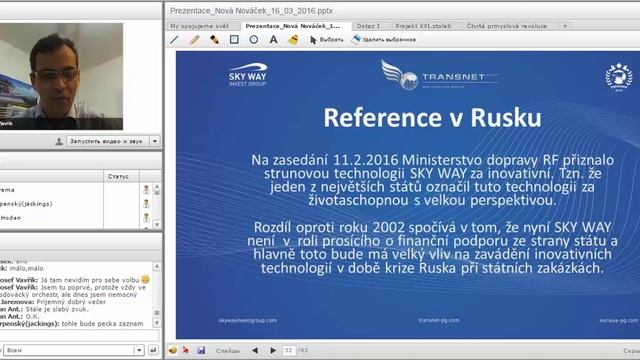Click the Transnet logo on slide
Screen dimensions: 640x360
click(440, 75)
